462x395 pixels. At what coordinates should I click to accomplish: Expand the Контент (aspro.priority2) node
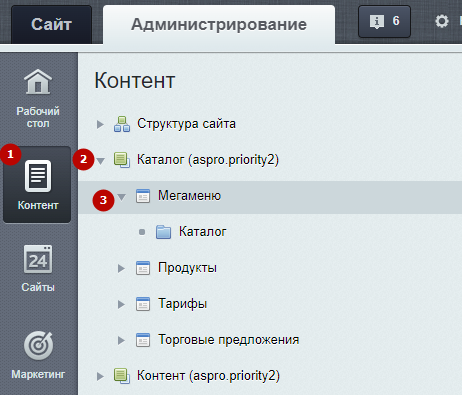pos(100,376)
